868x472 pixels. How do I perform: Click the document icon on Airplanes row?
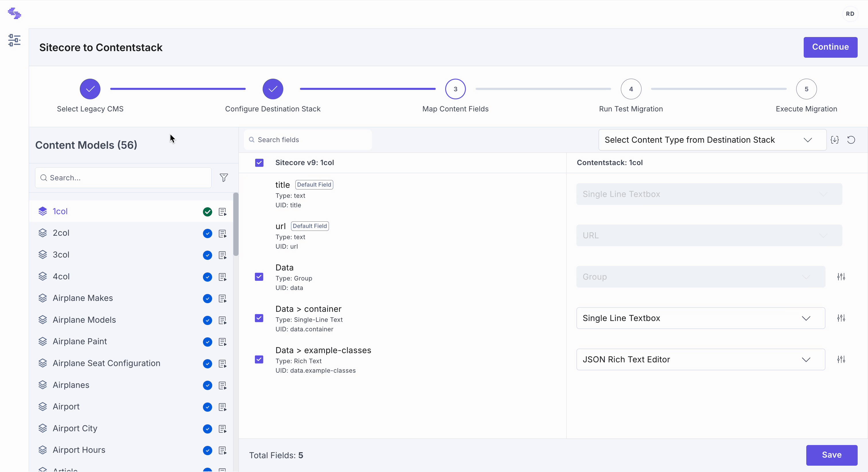(x=222, y=385)
